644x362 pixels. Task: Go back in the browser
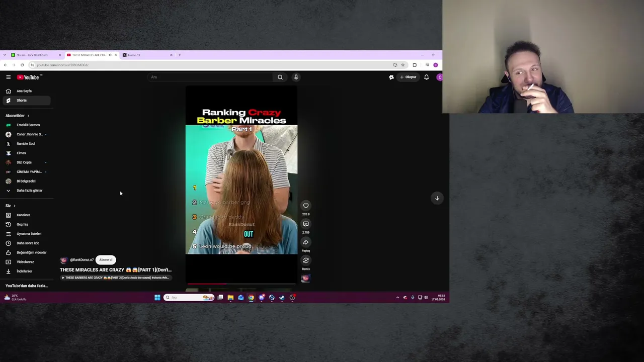tap(5, 65)
